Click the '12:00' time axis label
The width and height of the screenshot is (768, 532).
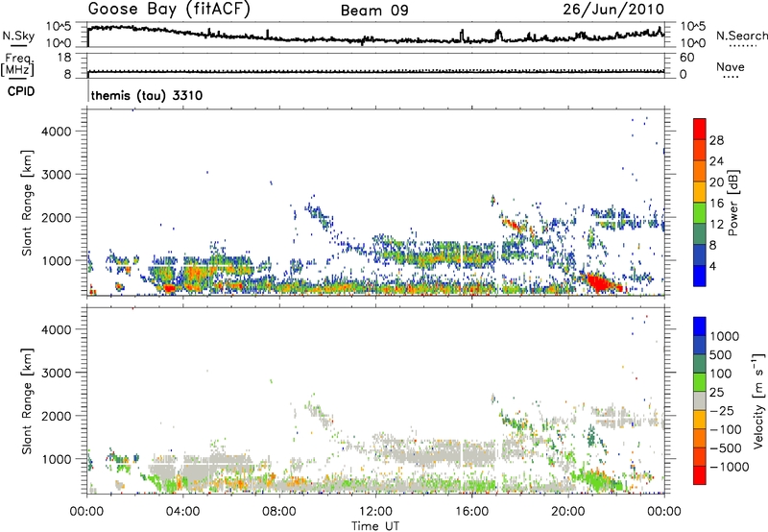375,512
